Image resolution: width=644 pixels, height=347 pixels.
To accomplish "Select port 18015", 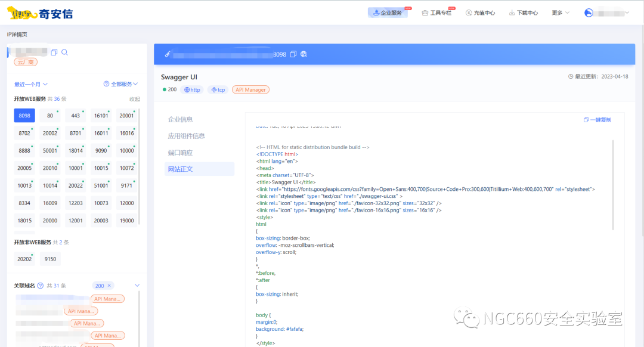I will [24, 221].
